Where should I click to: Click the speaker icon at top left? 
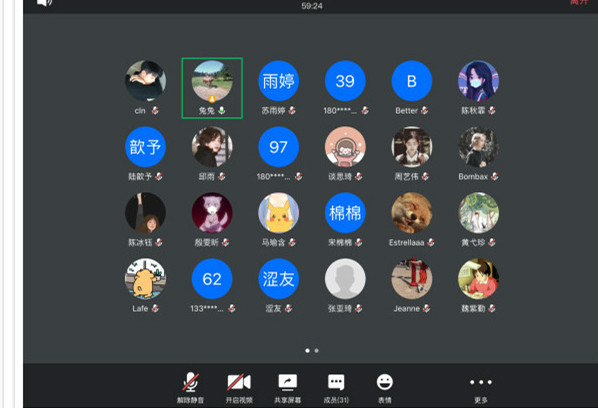click(x=45, y=3)
